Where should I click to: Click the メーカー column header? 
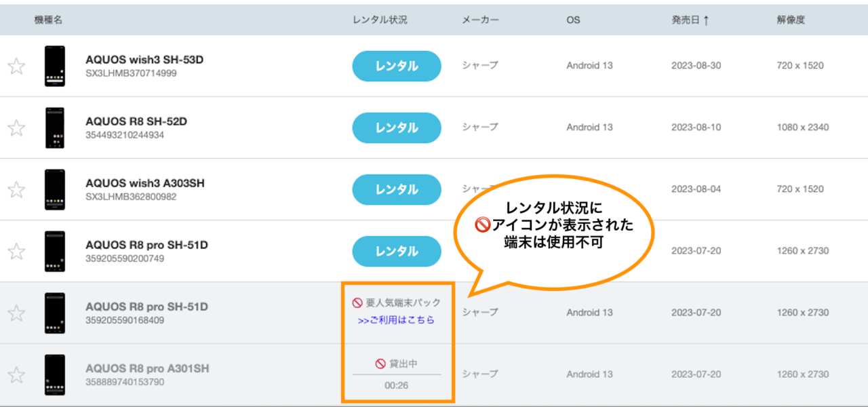480,20
